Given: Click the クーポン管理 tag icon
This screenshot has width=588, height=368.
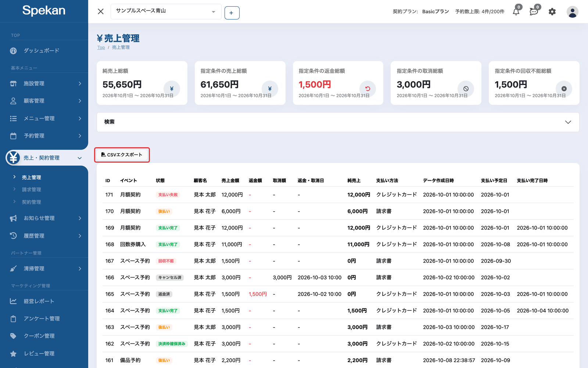Looking at the screenshot, I should pos(13,336).
